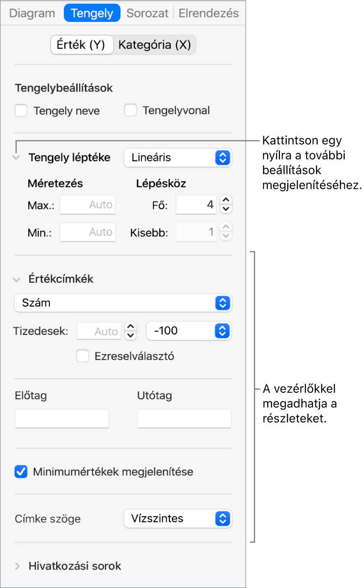The width and height of the screenshot is (364, 588).
Task: Expand the Hivatkozási sorok section
Action: pos(17,566)
